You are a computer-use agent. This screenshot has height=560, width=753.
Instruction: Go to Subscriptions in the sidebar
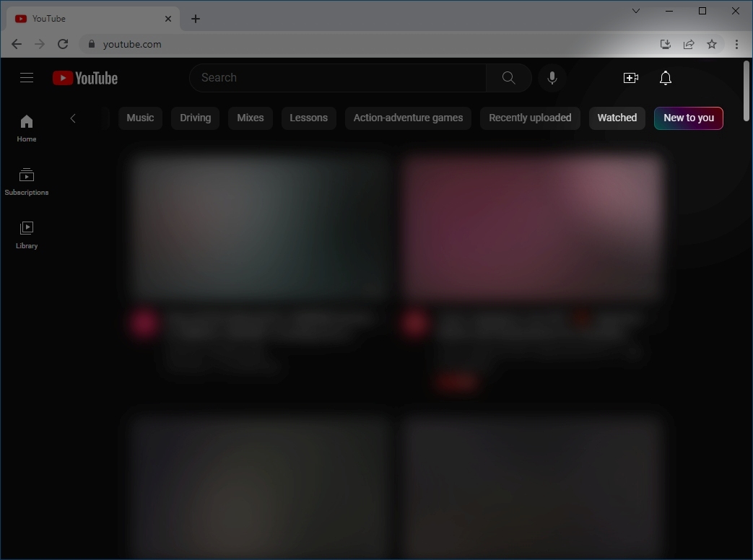[27, 180]
